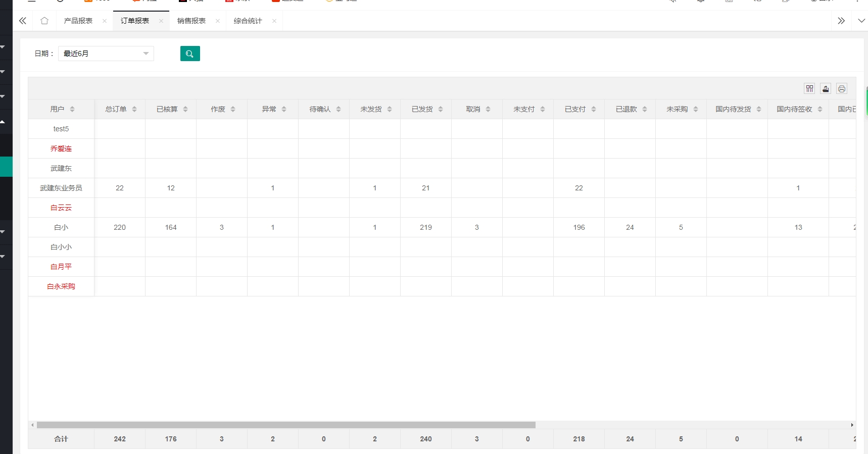This screenshot has height=454, width=868.
Task: Click the scrollbar right arrow
Action: click(x=852, y=425)
